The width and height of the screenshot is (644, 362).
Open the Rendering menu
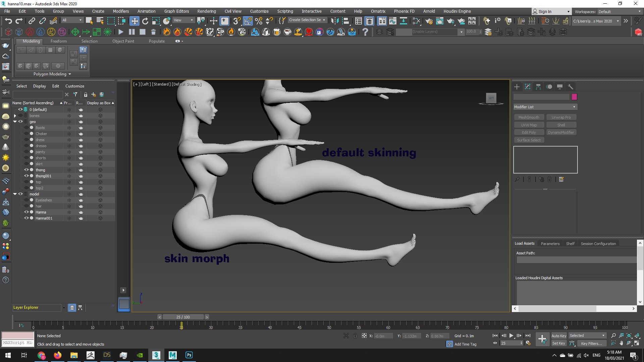pyautogui.click(x=207, y=11)
